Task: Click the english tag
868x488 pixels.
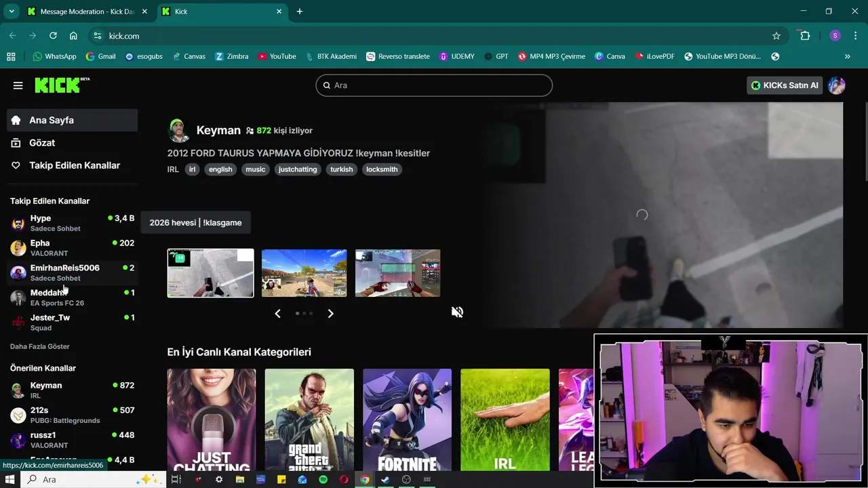Action: coord(220,169)
